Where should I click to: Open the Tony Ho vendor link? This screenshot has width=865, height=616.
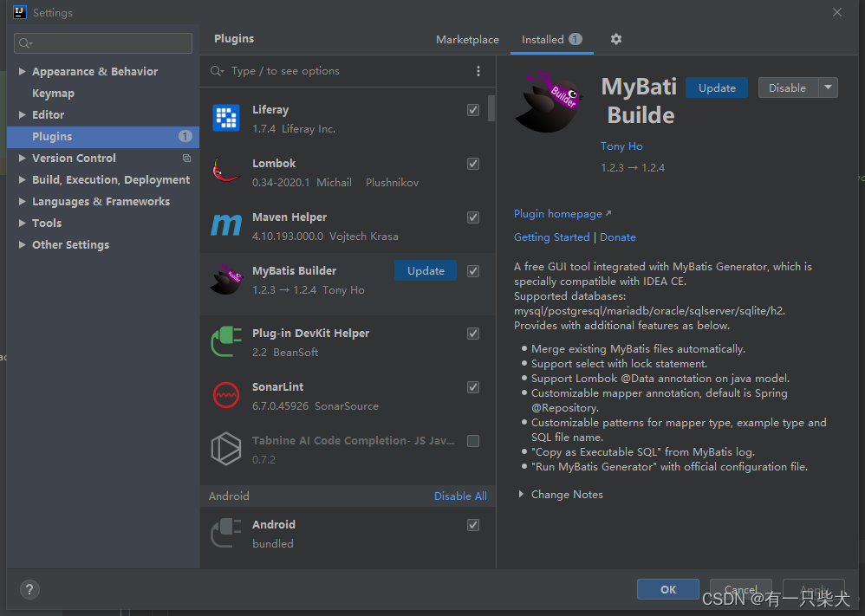[x=621, y=146]
